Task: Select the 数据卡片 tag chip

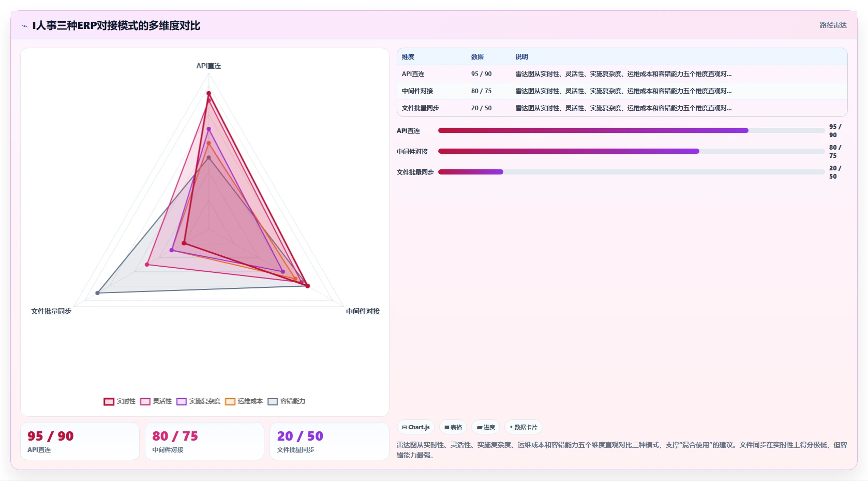Action: (x=523, y=427)
